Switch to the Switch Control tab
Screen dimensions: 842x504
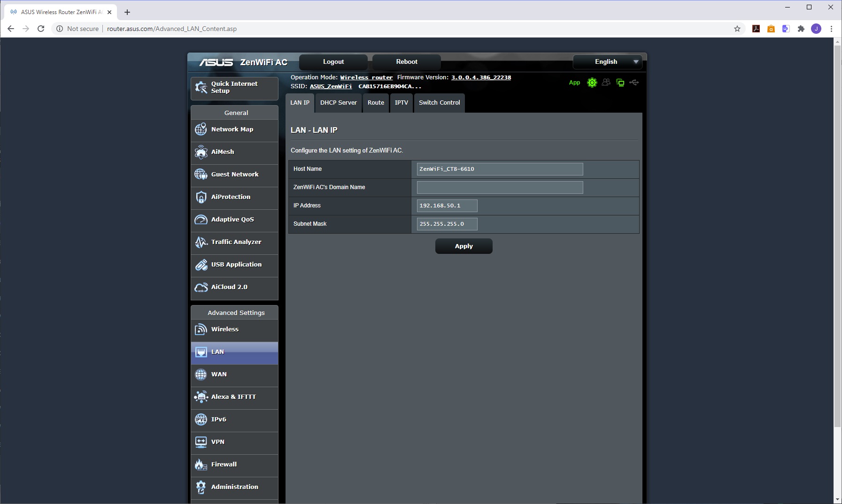tap(440, 103)
